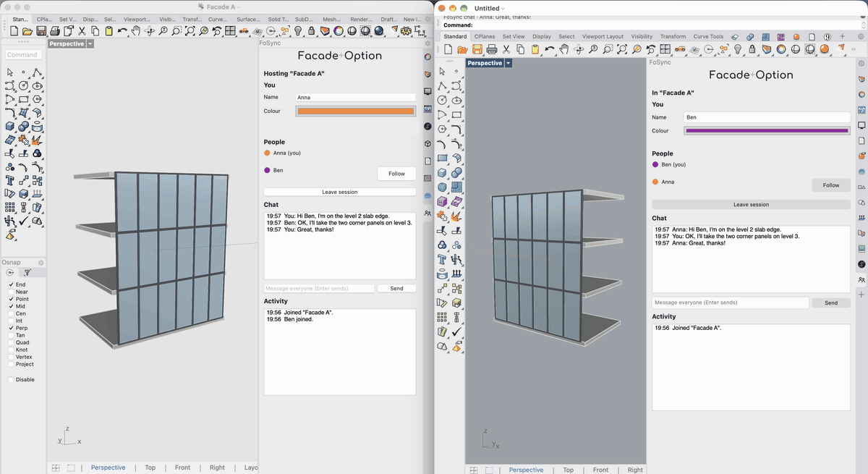Click the four-viewport layout icon in Facade A toolbar
Screen dimensions: 868x474
click(230, 31)
